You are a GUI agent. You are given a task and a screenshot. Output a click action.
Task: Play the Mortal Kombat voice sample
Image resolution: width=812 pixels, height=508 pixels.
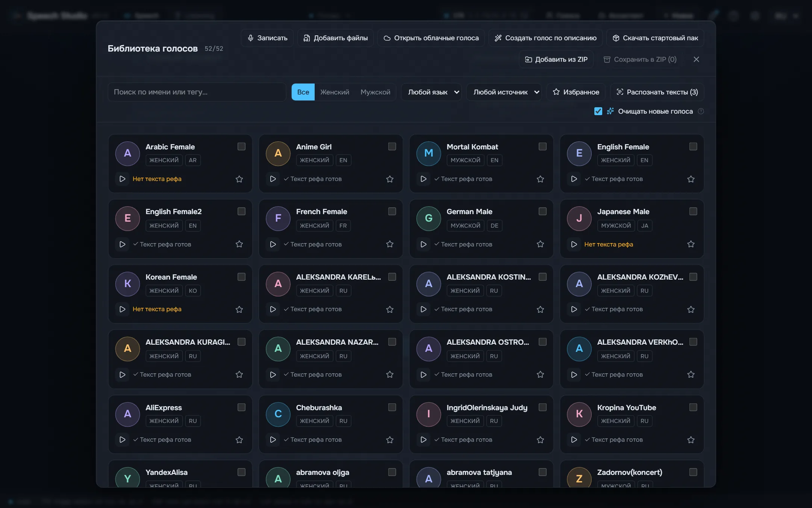tap(423, 179)
